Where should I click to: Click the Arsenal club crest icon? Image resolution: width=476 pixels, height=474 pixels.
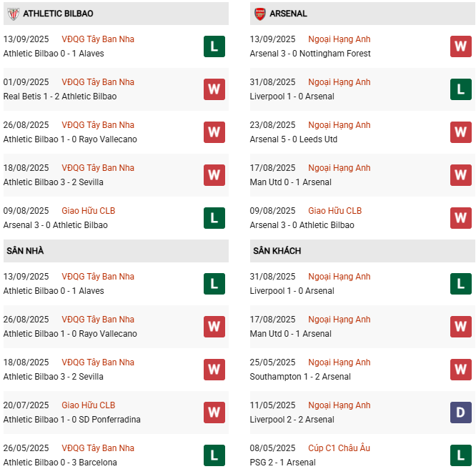coord(259,14)
